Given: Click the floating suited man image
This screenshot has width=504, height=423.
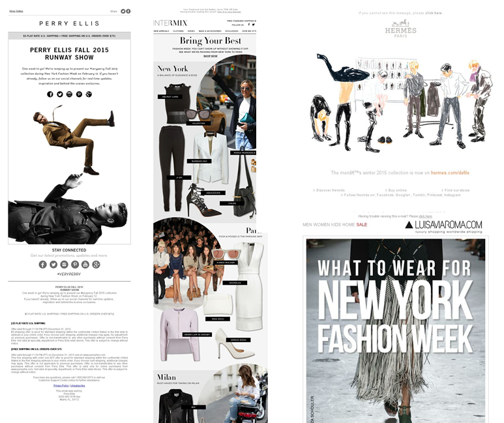Looking at the screenshot, I should 74,140.
